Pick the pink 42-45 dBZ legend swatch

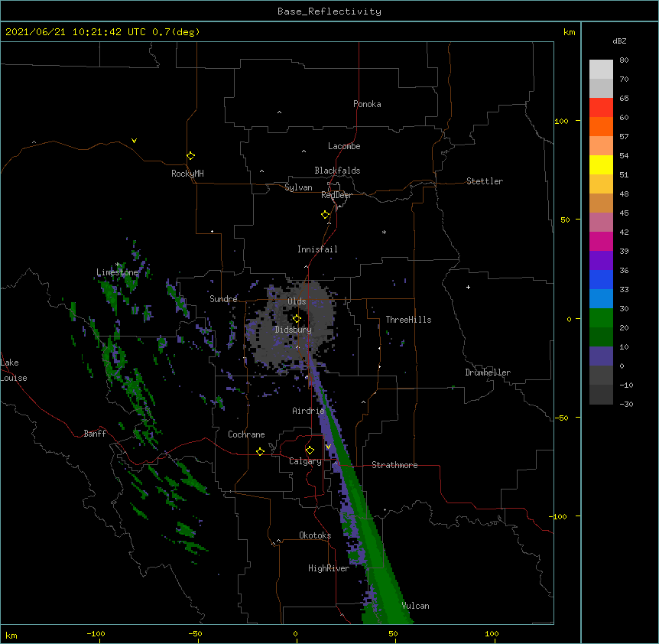tap(601, 223)
